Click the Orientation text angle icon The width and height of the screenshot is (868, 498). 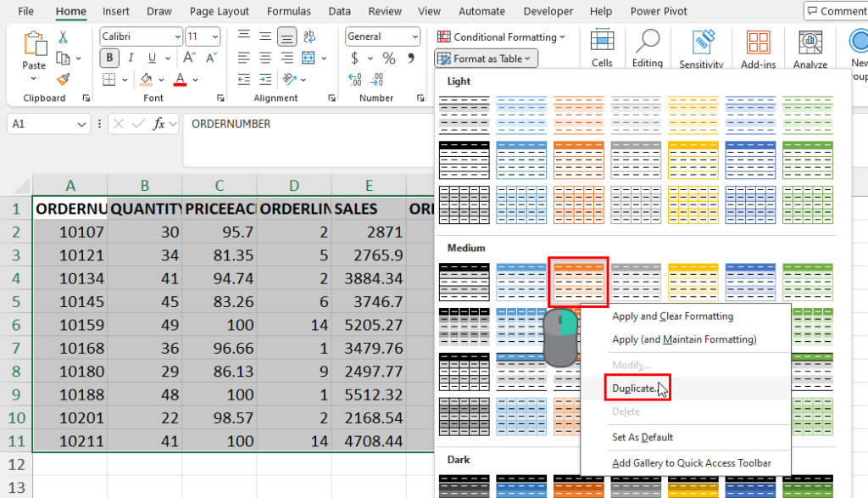[290, 80]
